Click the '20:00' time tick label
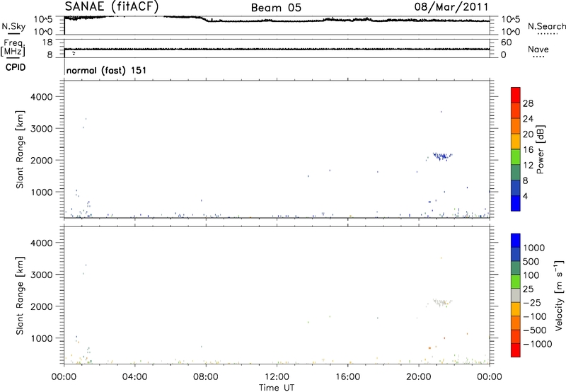The image size is (566, 392). 419,377
